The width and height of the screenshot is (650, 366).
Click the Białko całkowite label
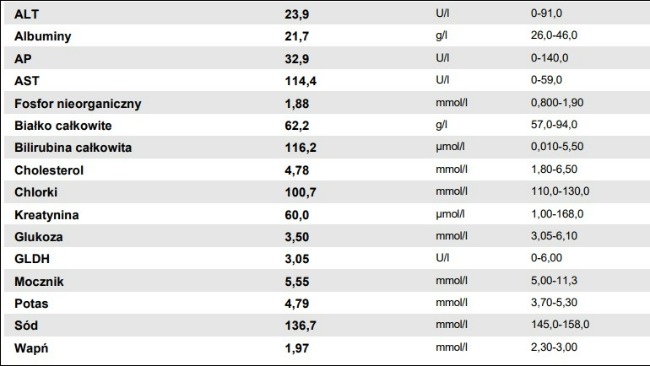(63, 126)
